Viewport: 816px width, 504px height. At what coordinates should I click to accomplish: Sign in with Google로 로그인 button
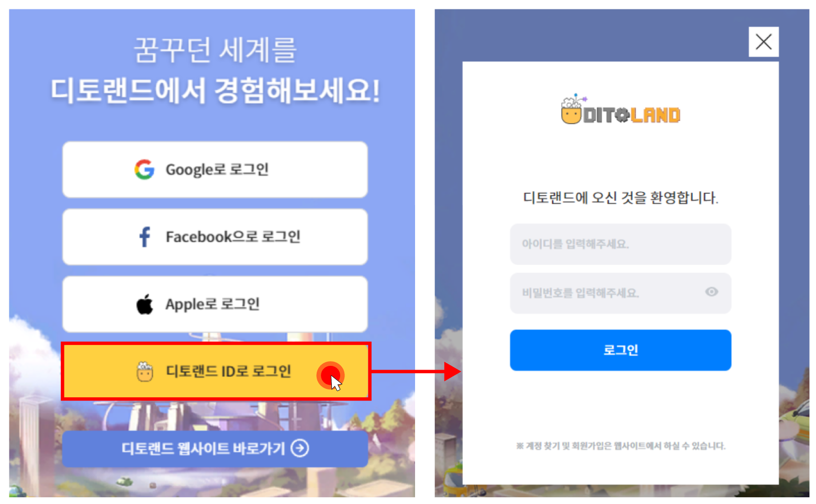point(215,170)
